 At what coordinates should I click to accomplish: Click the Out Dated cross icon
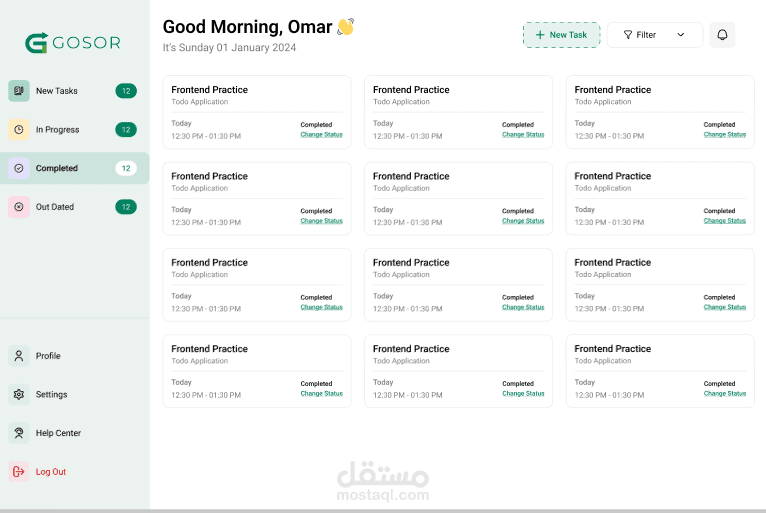tap(19, 207)
